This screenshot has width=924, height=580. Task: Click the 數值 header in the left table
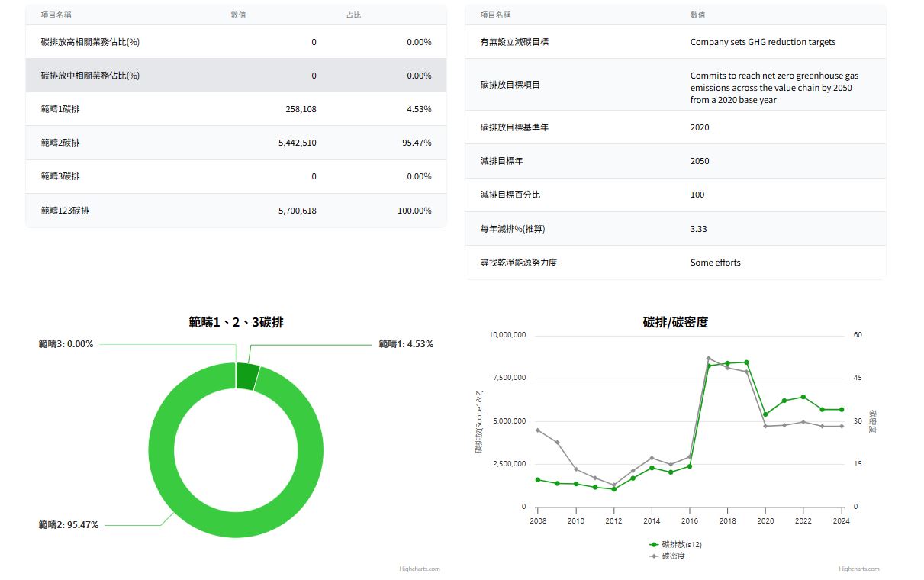(238, 15)
